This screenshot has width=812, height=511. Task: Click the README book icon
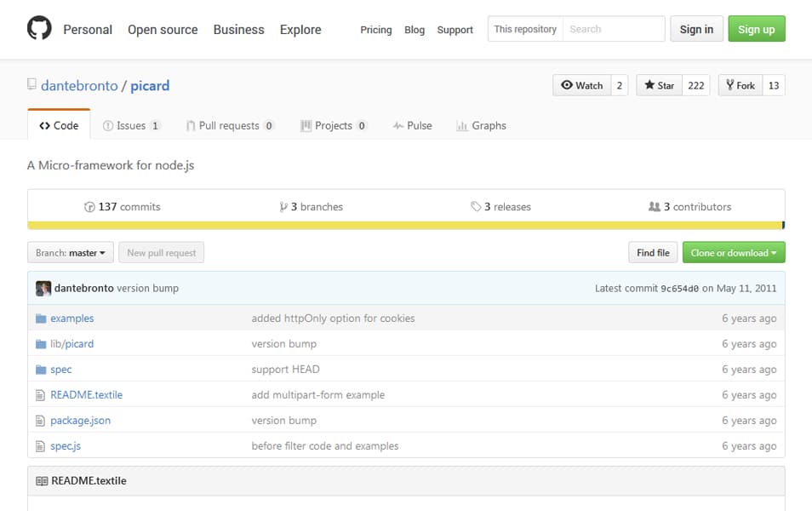[42, 481]
